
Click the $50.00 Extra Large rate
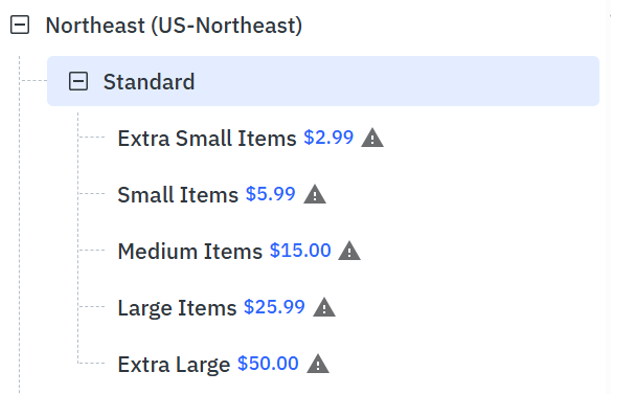click(268, 363)
